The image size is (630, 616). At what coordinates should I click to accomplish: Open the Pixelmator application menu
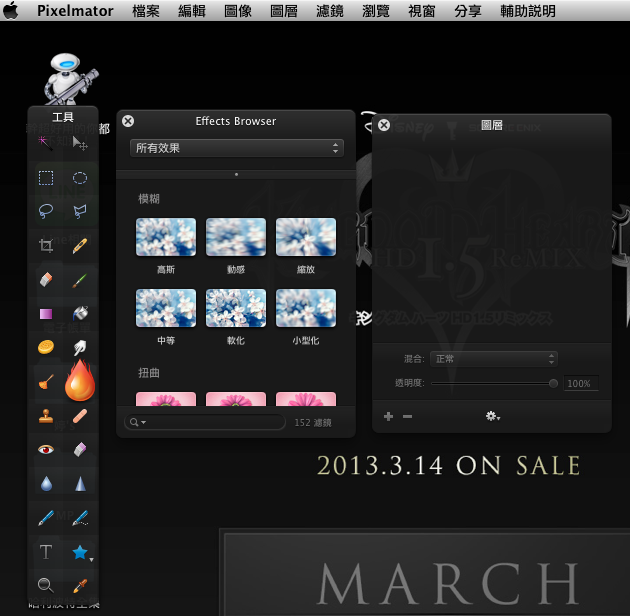75,10
